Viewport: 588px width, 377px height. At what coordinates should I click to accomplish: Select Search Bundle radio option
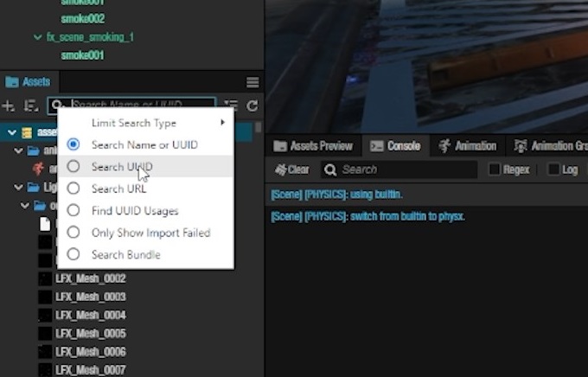73,254
